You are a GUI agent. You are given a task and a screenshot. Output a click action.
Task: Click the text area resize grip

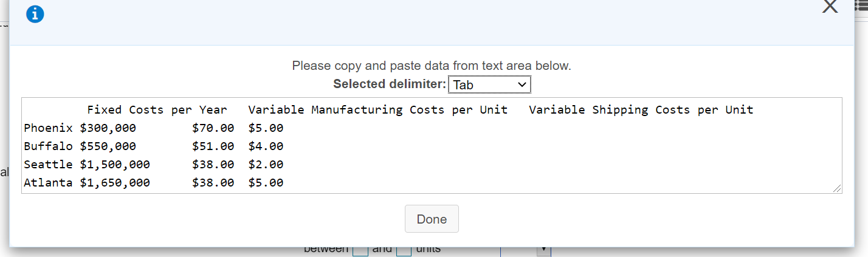tap(837, 189)
